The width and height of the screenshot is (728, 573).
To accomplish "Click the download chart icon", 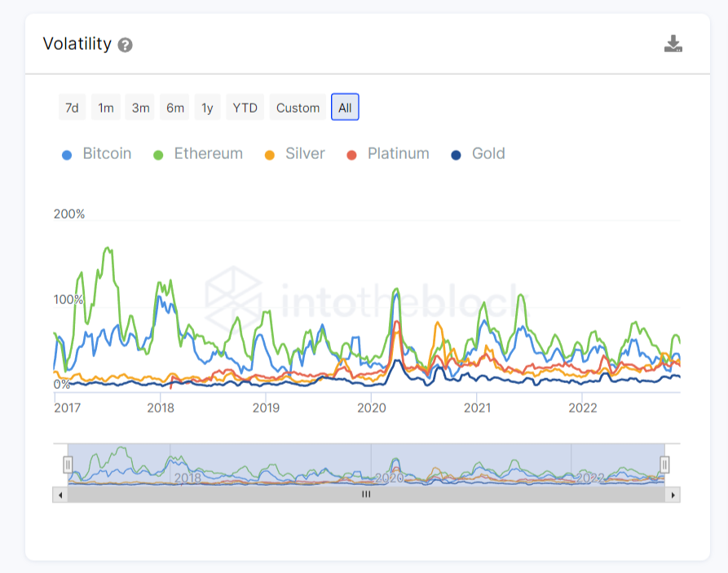I will [673, 44].
